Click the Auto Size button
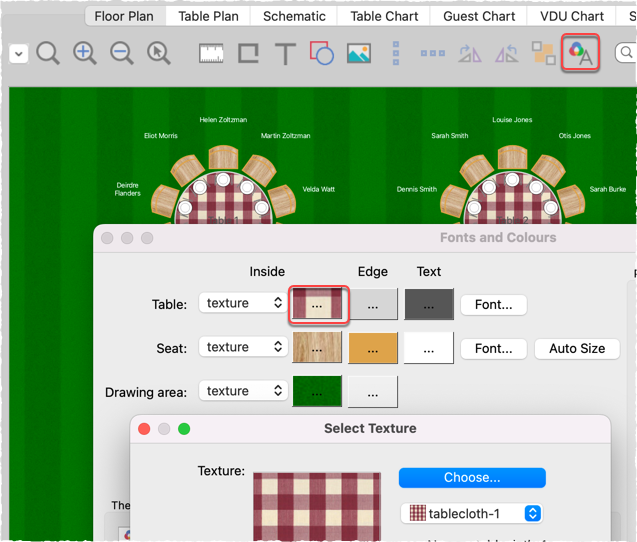The height and width of the screenshot is (542, 637). (x=577, y=348)
